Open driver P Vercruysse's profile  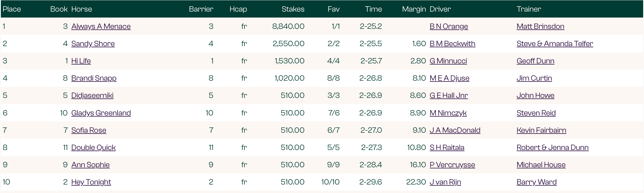(x=452, y=165)
